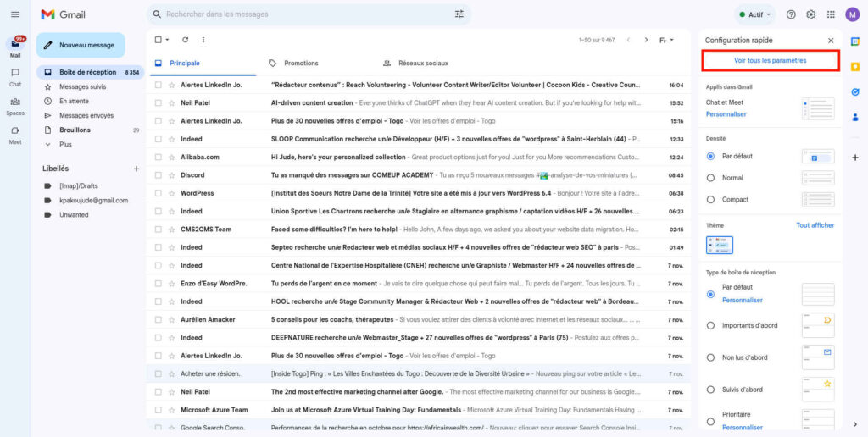Choose Compact density radio button
Image resolution: width=868 pixels, height=437 pixels.
711,200
